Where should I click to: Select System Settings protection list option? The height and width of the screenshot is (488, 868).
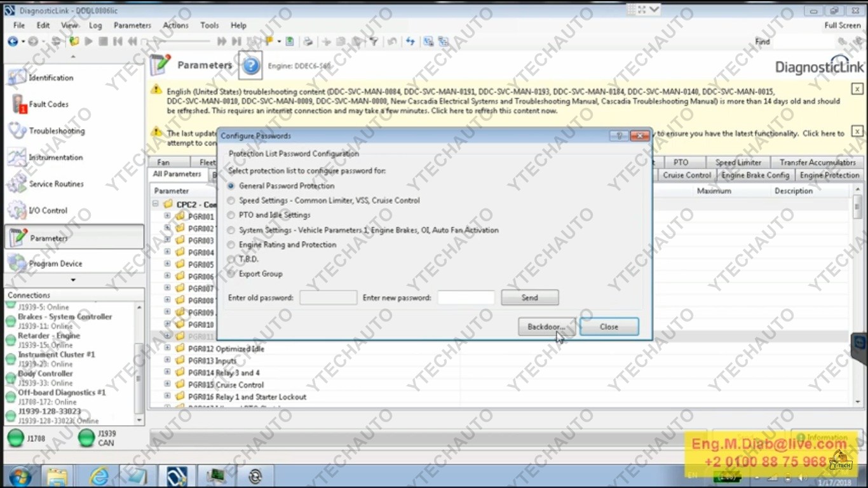[x=231, y=230]
